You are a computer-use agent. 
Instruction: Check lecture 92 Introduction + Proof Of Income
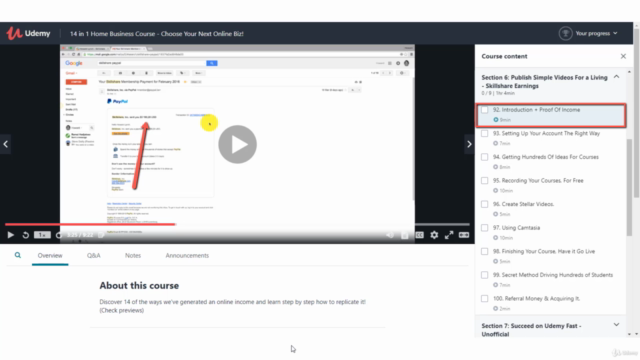point(484,110)
